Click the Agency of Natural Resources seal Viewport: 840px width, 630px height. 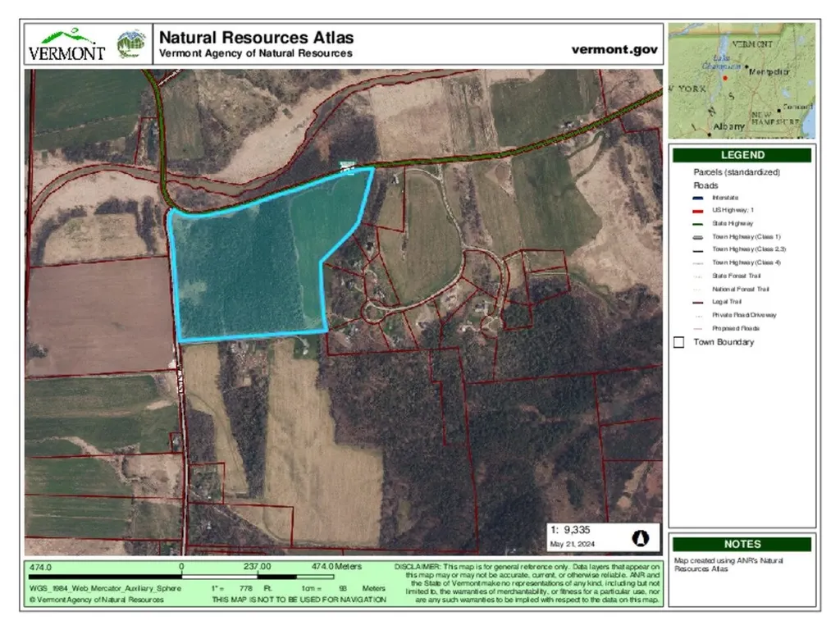pyautogui.click(x=130, y=44)
